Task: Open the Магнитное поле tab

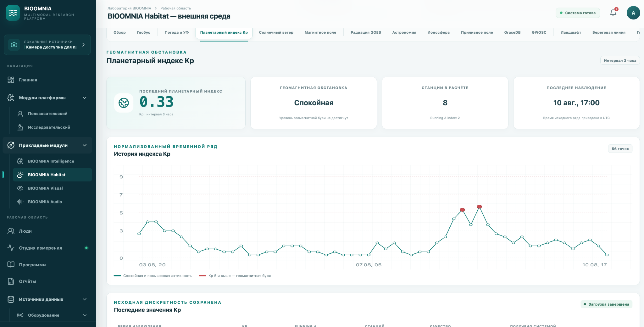Action: (320, 32)
